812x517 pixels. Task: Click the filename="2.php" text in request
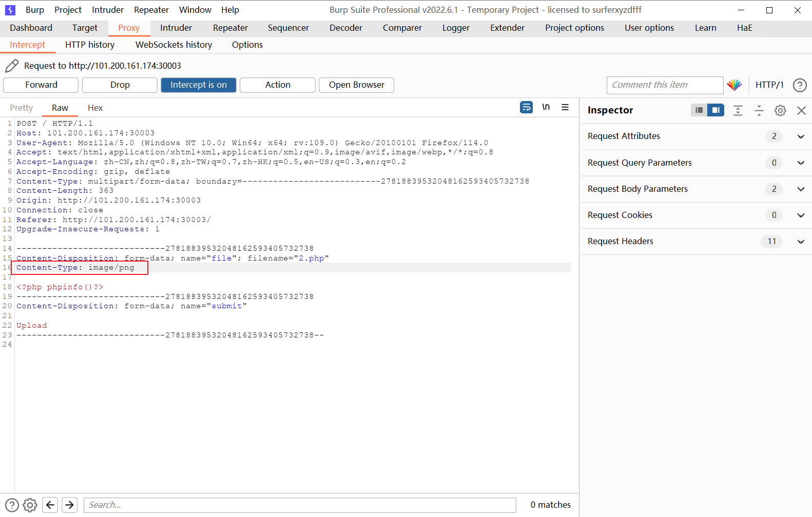pyautogui.click(x=288, y=258)
